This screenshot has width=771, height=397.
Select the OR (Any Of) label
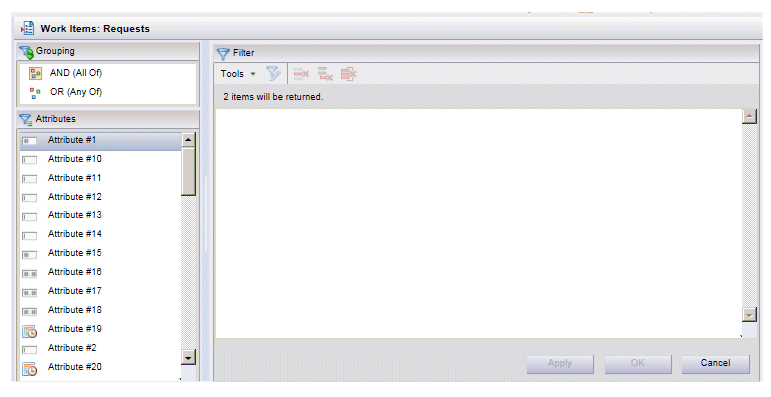point(76,92)
